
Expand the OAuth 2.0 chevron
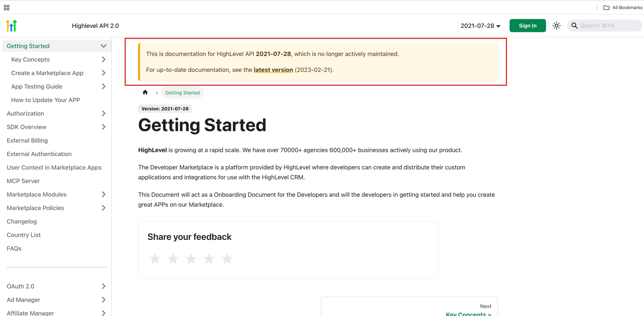(104, 286)
